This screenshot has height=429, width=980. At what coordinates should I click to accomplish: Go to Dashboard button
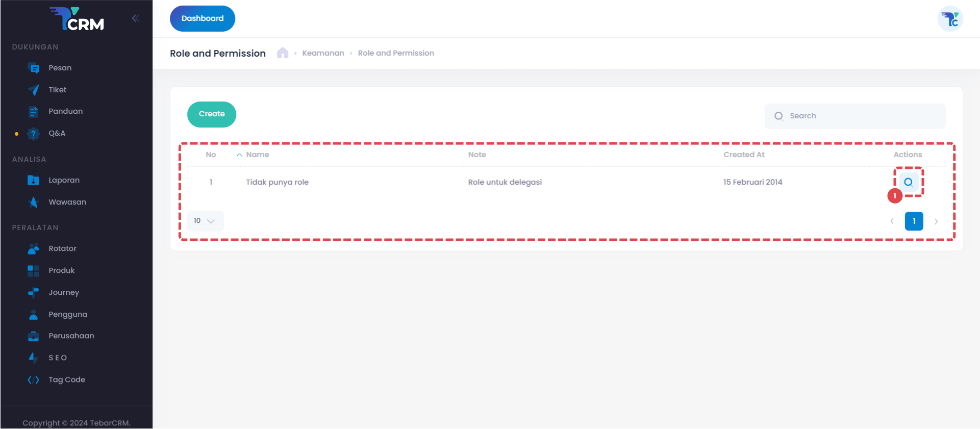click(x=203, y=18)
